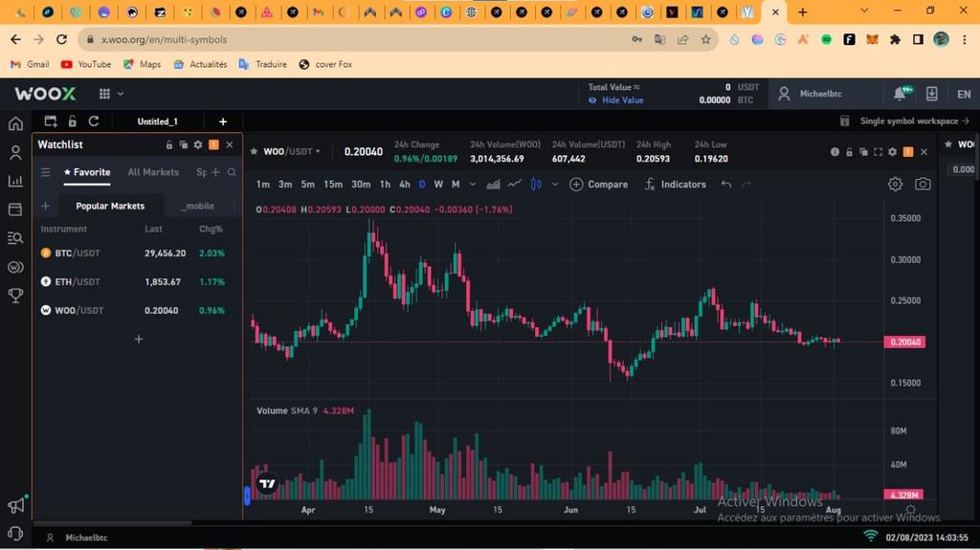Select the Favorite tab
Image resolution: width=980 pixels, height=550 pixels.
(87, 172)
